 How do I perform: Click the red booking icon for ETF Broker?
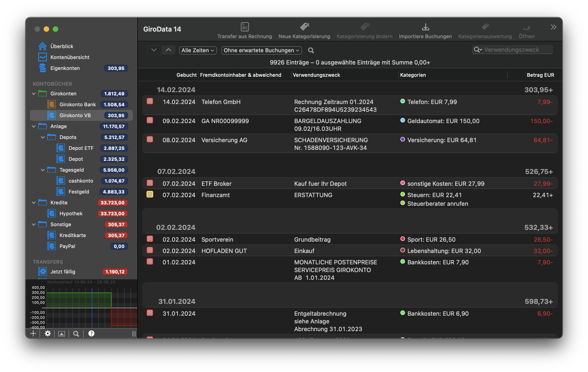150,183
